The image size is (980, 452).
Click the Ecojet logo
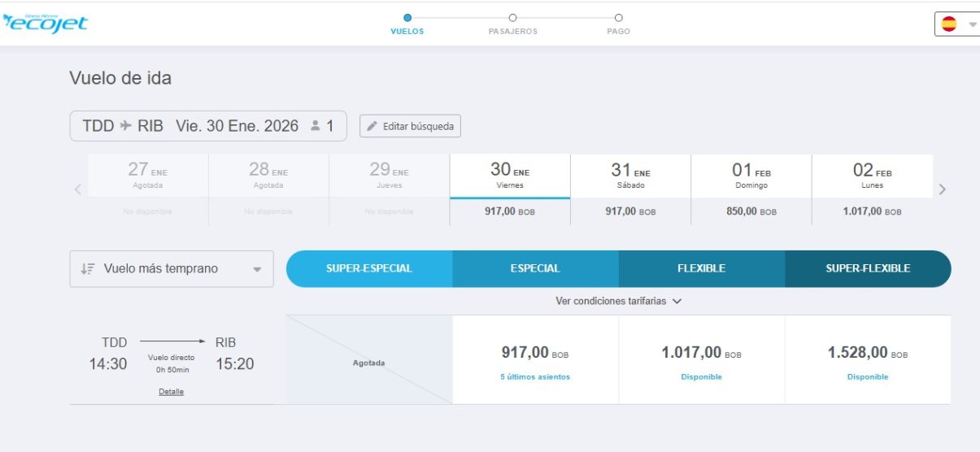45,23
